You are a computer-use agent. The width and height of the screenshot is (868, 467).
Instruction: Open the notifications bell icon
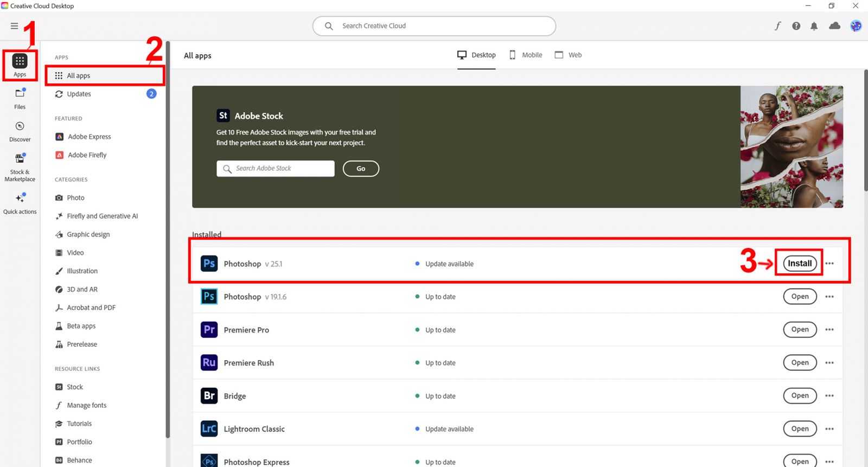tap(814, 26)
